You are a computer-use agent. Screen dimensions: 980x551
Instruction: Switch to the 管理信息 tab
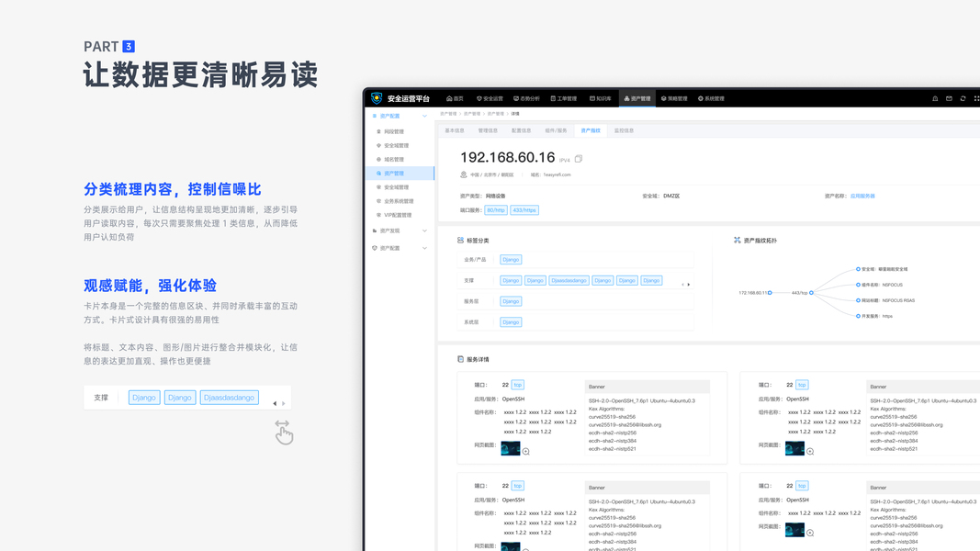[x=488, y=130]
